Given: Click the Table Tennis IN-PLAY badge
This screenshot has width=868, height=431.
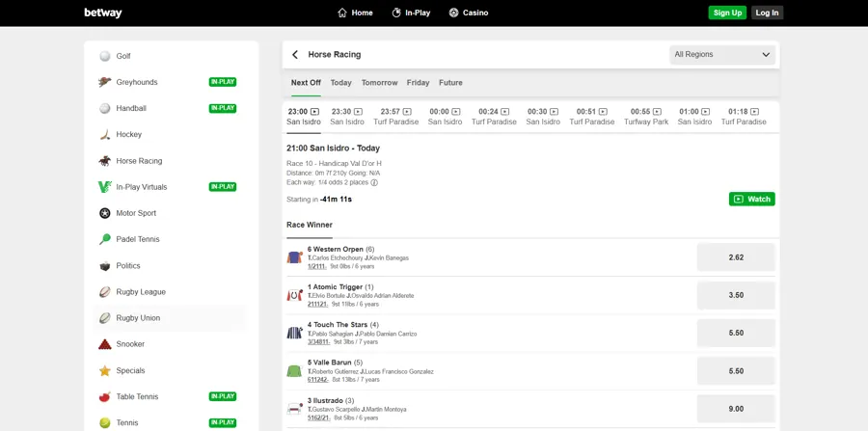Looking at the screenshot, I should click(223, 396).
